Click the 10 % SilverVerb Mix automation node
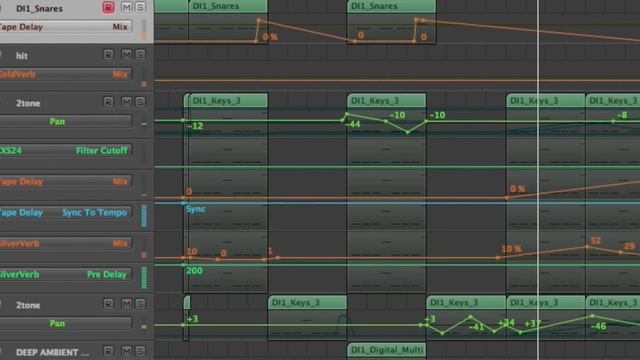The height and width of the screenshot is (360, 640). pyautogui.click(x=498, y=258)
